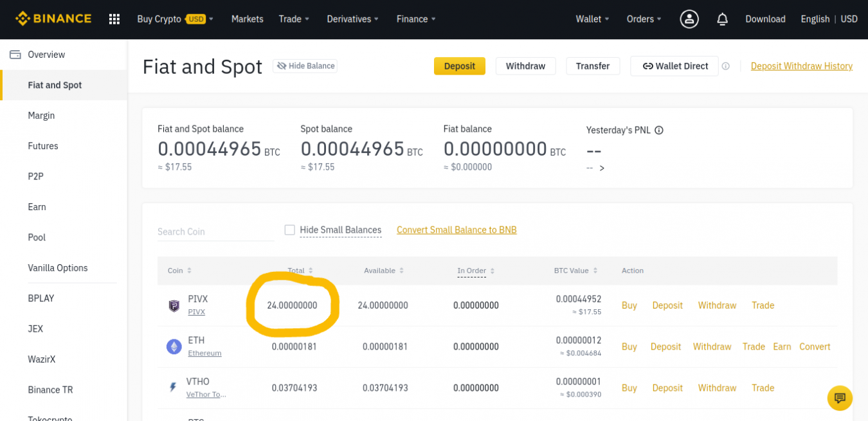Click Convert Small Balance to BNB
Viewport: 868px width, 421px height.
tap(457, 230)
